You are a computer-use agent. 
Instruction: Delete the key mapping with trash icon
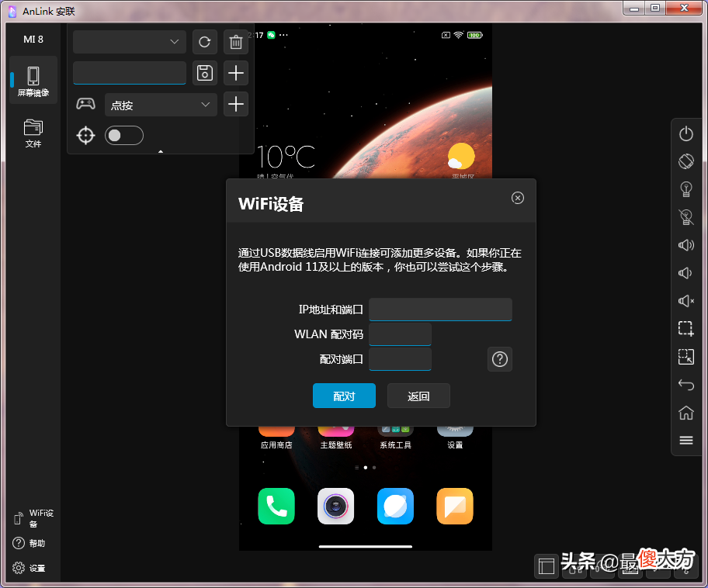[x=236, y=42]
